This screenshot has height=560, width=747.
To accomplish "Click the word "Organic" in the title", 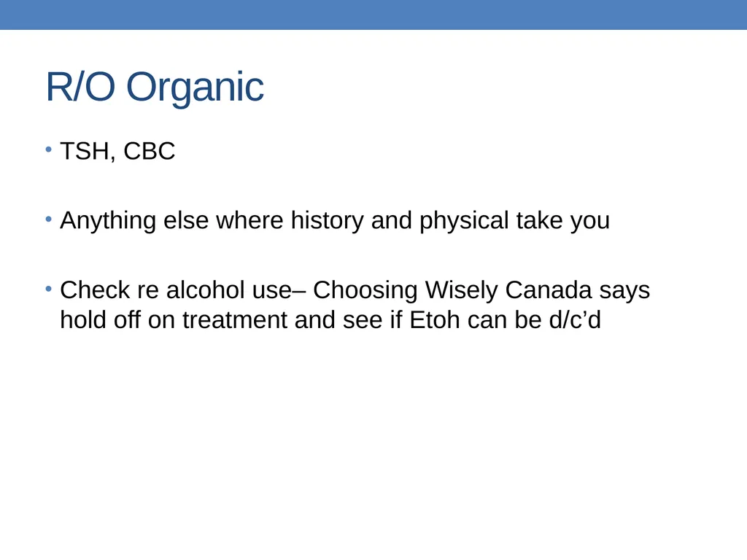I will coord(195,88).
